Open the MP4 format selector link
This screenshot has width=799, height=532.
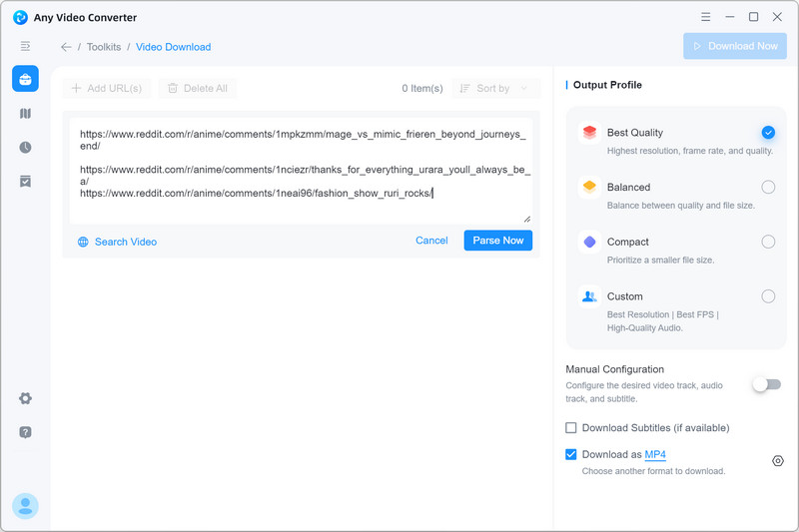[x=655, y=455]
